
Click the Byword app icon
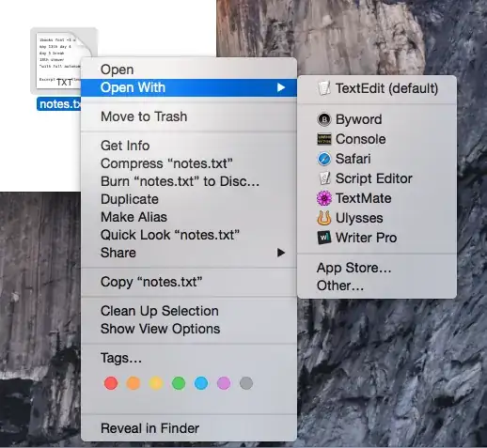(324, 119)
